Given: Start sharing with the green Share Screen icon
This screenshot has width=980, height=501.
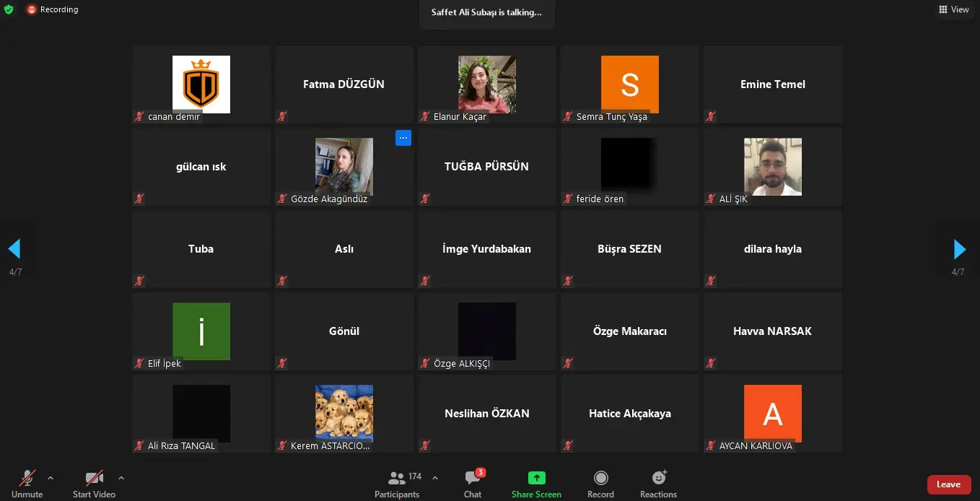Looking at the screenshot, I should [536, 478].
